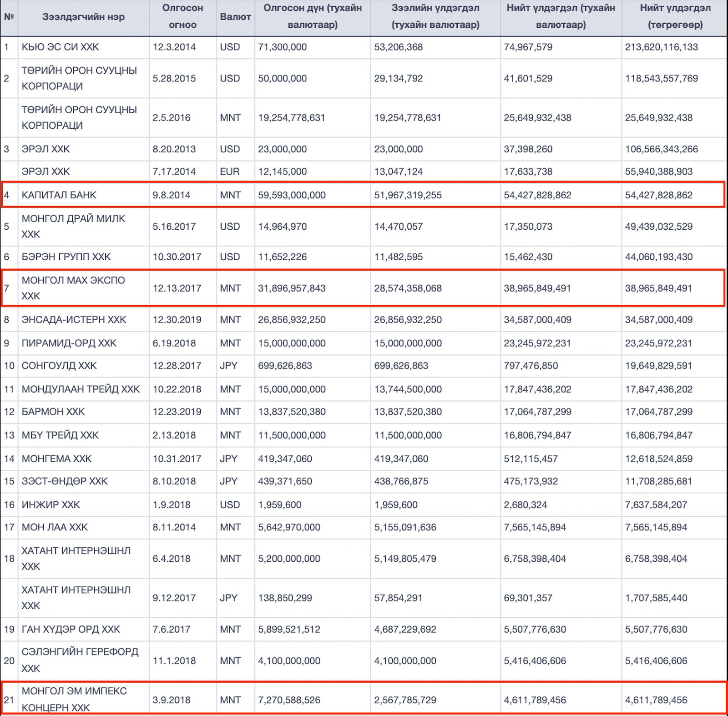728x716 pixels.
Task: Click the EUR currency cell for ЭРЭЛ ХХК
Action: [x=229, y=171]
